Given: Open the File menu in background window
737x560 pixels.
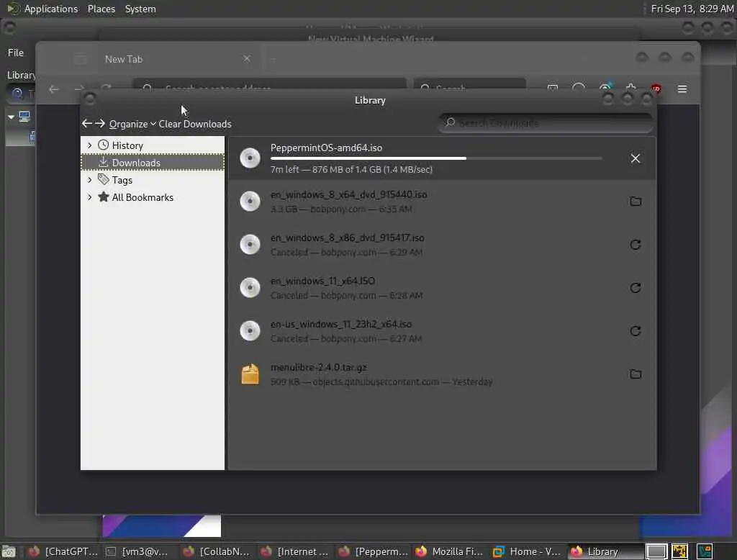Looking at the screenshot, I should (16, 53).
